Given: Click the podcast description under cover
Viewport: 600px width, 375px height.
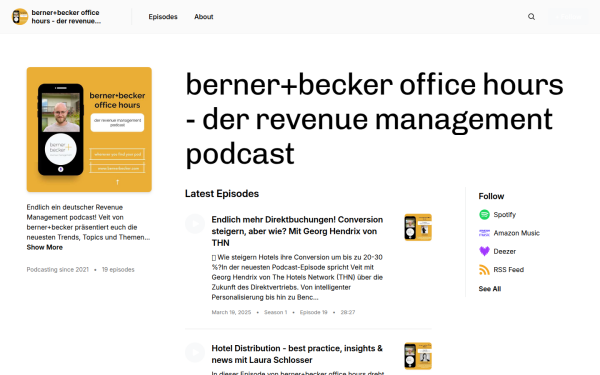Looking at the screenshot, I should pyautogui.click(x=88, y=222).
